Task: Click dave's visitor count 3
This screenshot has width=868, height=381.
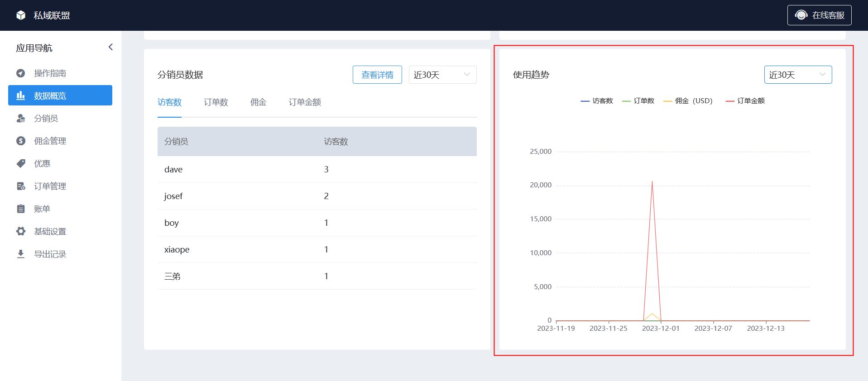Action: click(x=326, y=170)
